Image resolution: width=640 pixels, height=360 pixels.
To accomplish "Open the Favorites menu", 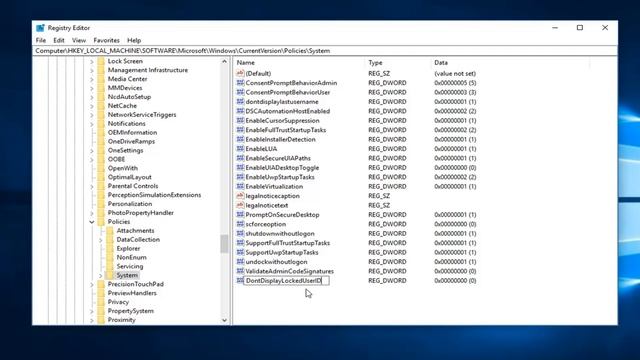I will click(x=107, y=40).
